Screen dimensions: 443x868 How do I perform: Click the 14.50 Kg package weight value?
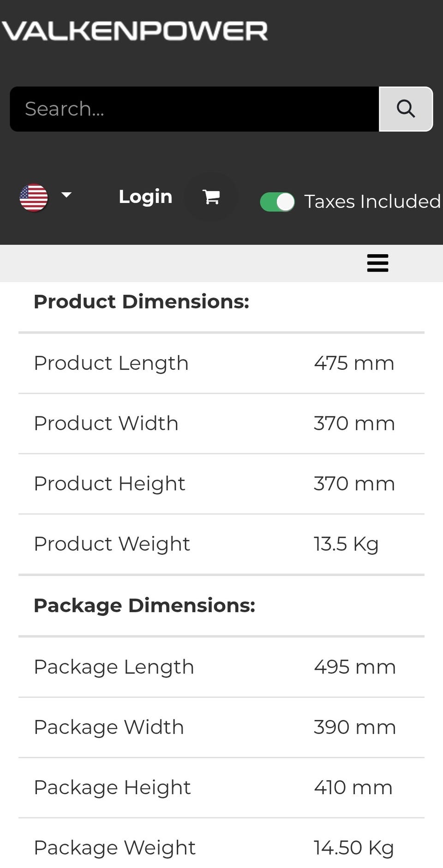[x=353, y=848]
